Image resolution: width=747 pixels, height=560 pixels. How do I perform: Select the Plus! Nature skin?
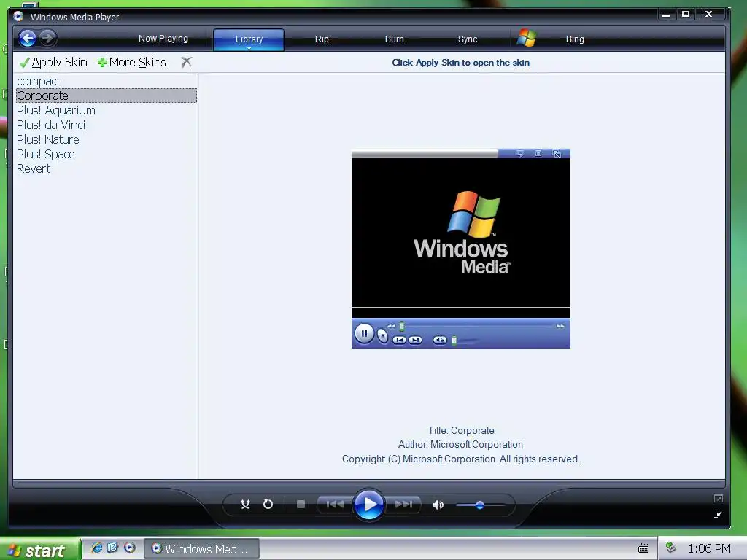[107, 139]
